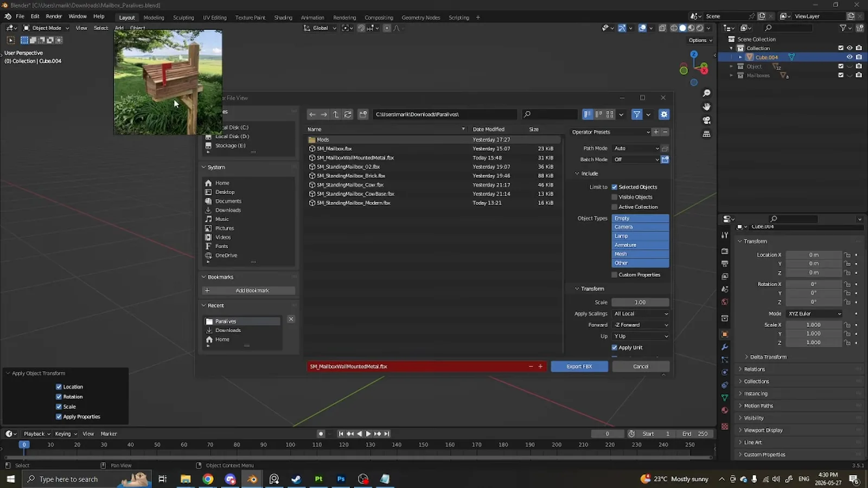The image size is (868, 488).
Task: Toggle Apply Unit checkbox
Action: tap(615, 348)
